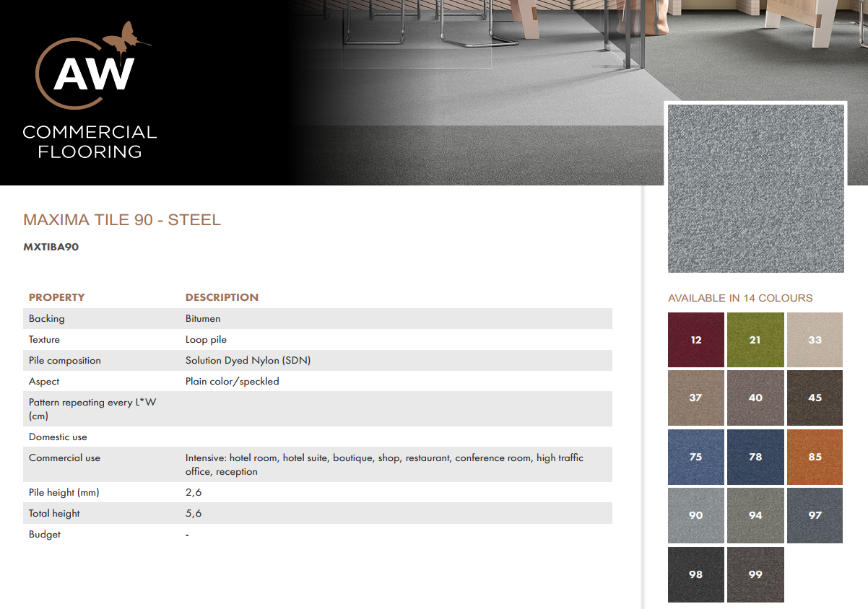Click the Pile height (mm) label

tap(64, 492)
